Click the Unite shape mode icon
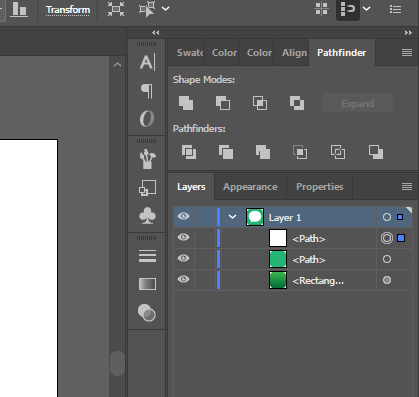The width and height of the screenshot is (419, 397). tap(186, 103)
